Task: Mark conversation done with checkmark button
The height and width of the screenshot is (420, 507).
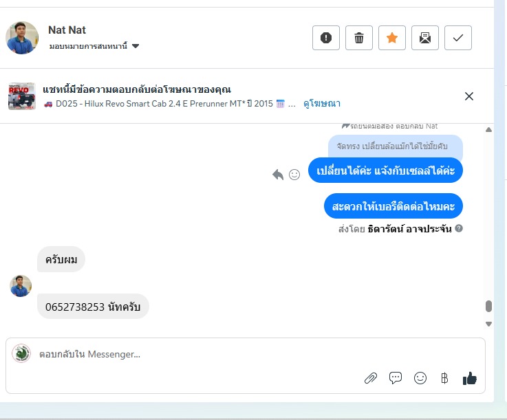Action: (458, 38)
